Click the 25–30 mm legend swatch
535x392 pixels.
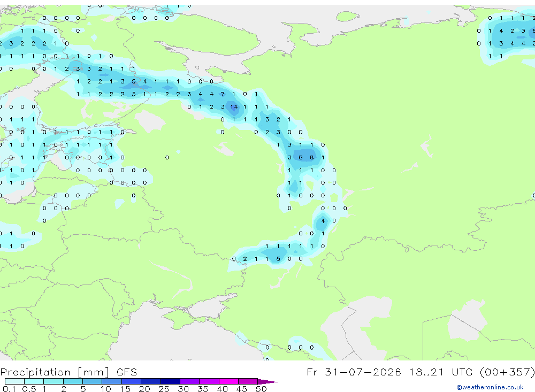(170, 381)
